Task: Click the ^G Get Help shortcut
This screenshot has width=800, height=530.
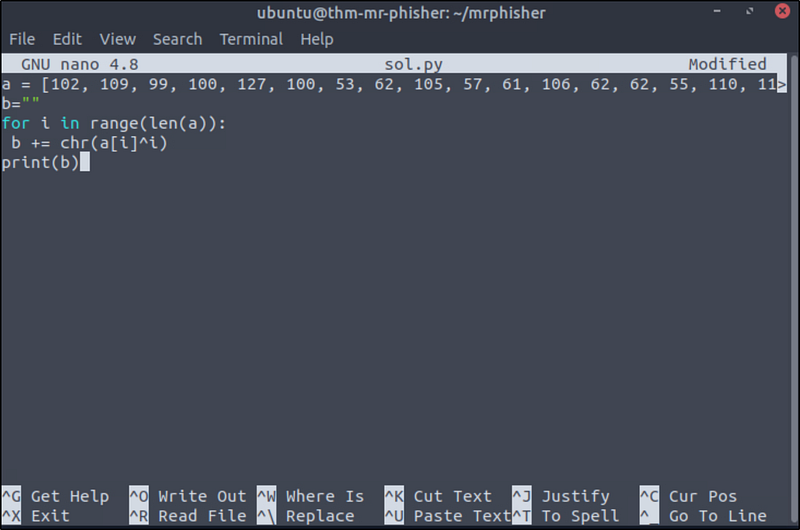Action: (x=56, y=496)
